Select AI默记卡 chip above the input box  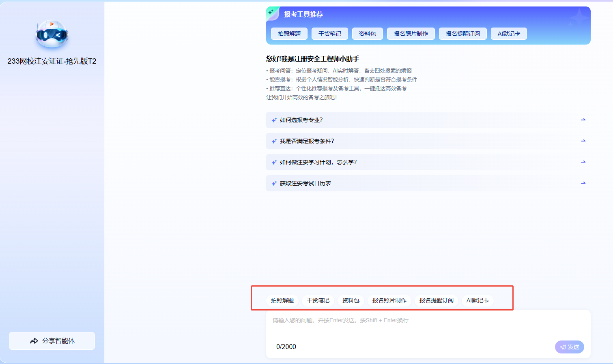click(477, 300)
